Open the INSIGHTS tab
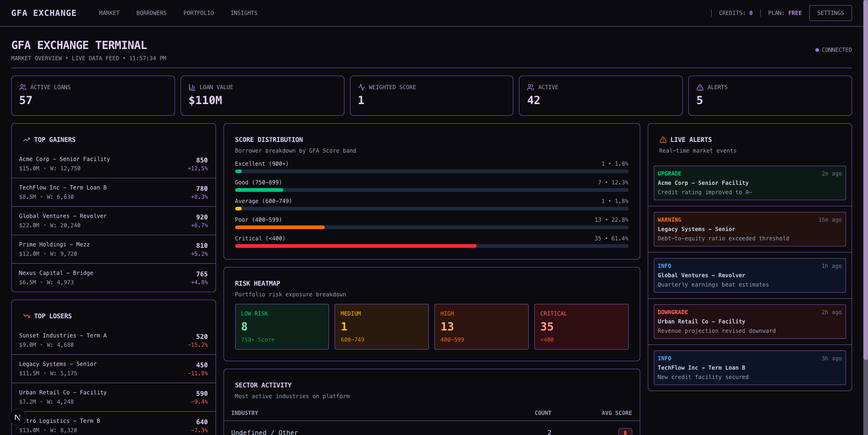 [x=244, y=13]
